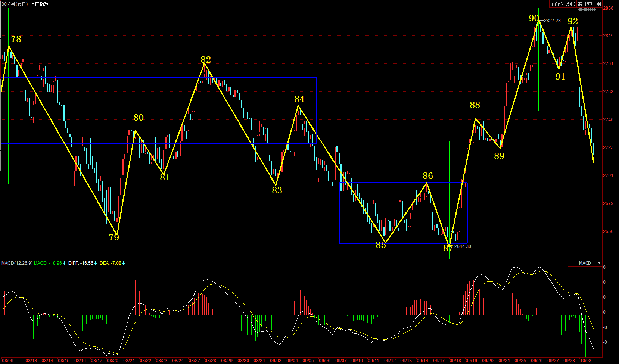Click the 2644.30 low price label
Viewport: 619px width, 364px height.
(463, 246)
